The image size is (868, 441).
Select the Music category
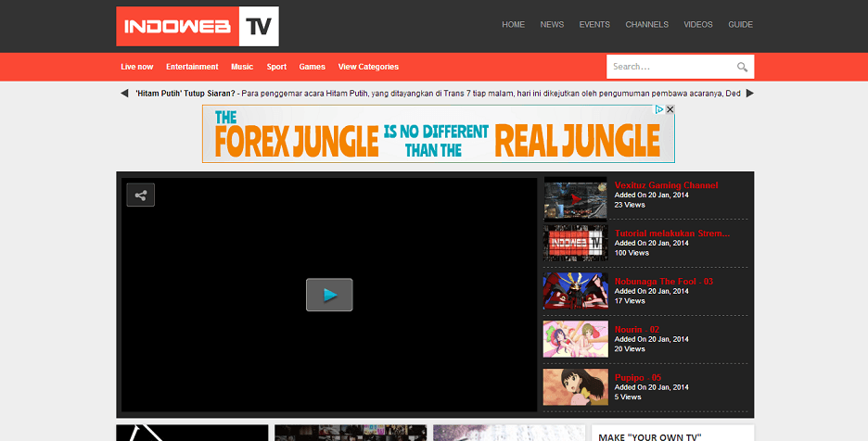point(242,67)
